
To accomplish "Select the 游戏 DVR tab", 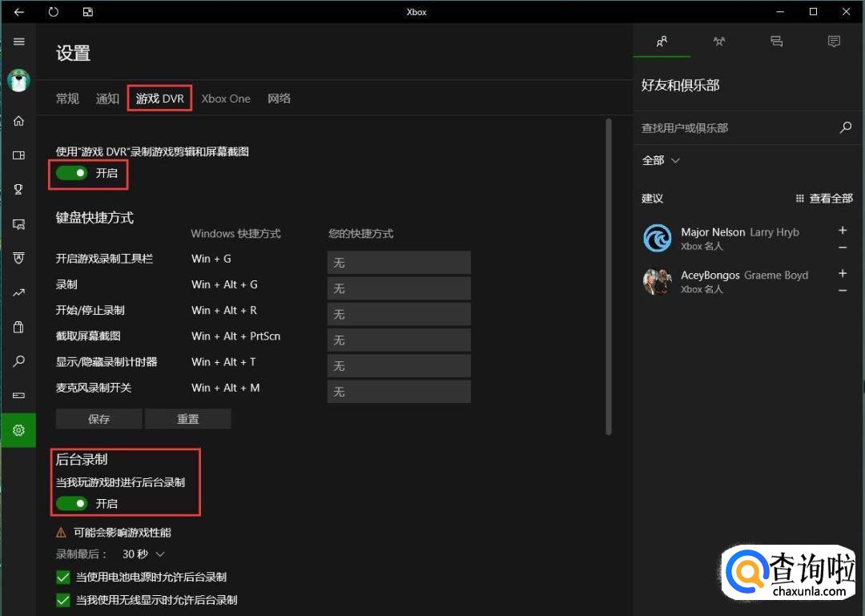I will 160,99.
